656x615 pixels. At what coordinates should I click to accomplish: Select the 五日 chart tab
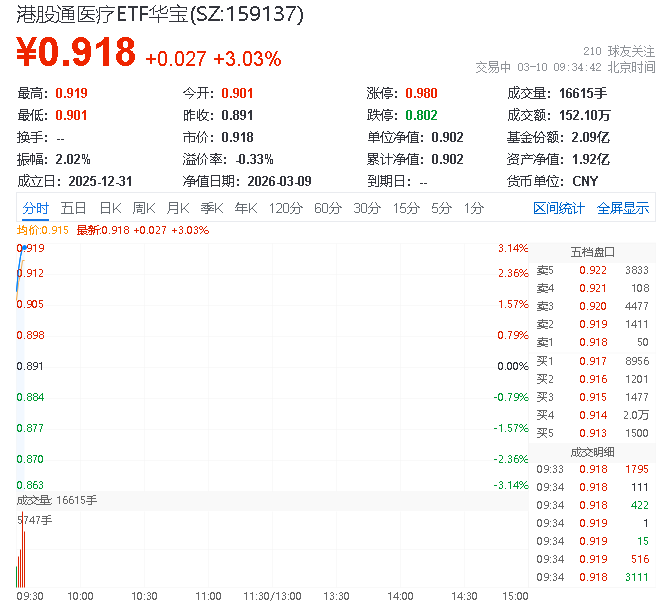click(73, 208)
